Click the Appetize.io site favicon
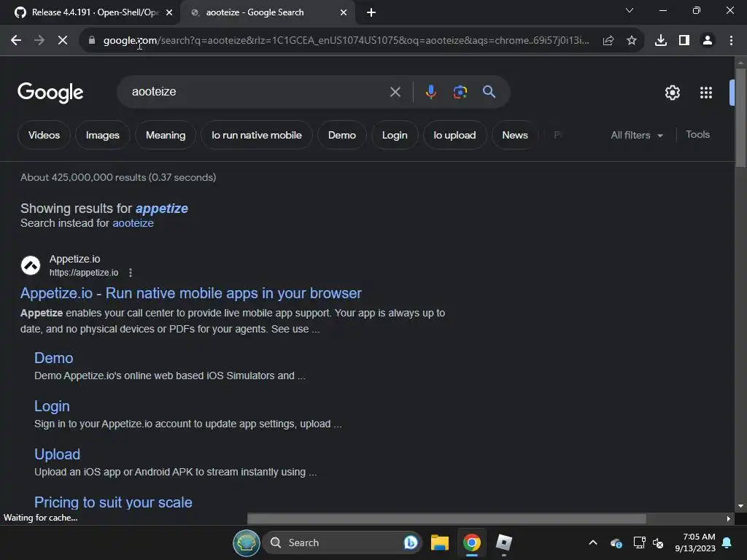Viewport: 747px width, 560px height. pyautogui.click(x=31, y=265)
